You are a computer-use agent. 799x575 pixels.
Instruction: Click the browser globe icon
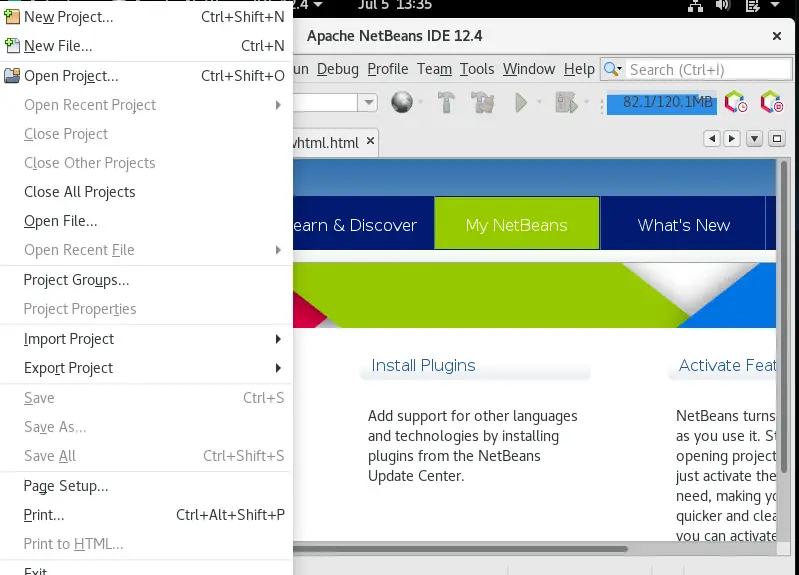point(402,102)
